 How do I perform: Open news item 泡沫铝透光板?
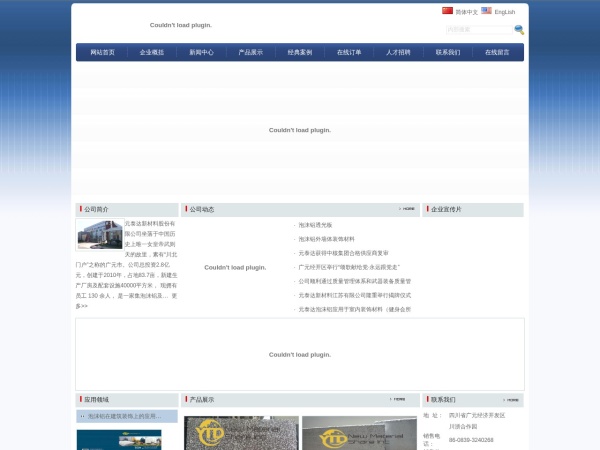coord(315,225)
